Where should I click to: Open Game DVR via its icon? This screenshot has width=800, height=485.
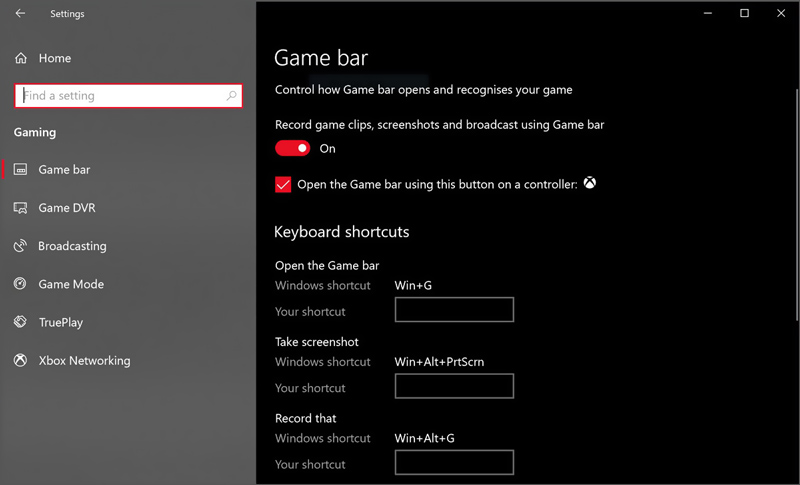[21, 208]
